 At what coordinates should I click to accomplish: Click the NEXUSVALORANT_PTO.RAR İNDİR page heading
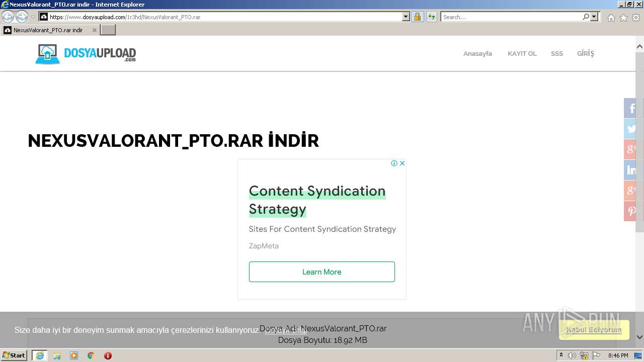point(174,141)
